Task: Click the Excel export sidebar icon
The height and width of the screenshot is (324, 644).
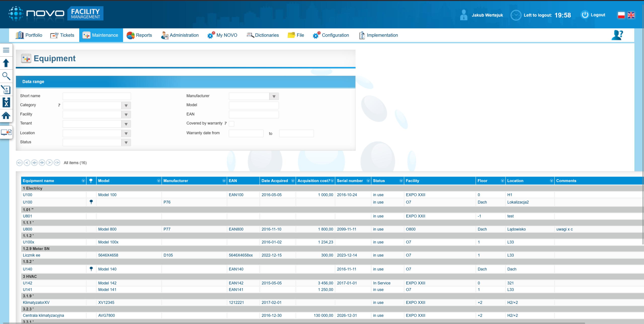Action: pos(6,102)
